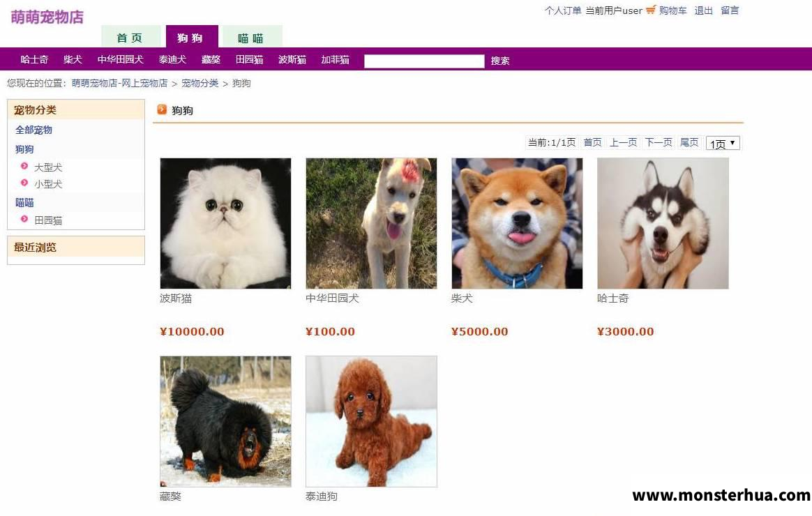
Task: Click the 退出 logout link
Action: [703, 10]
